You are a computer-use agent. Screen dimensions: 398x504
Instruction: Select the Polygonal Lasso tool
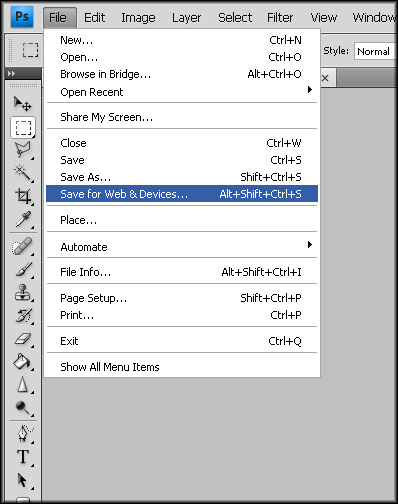[23, 150]
